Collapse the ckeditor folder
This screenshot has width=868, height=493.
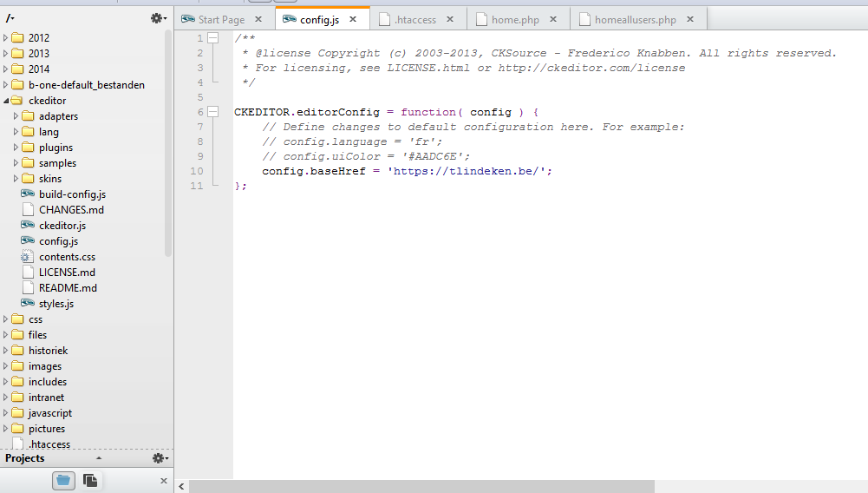(x=7, y=101)
